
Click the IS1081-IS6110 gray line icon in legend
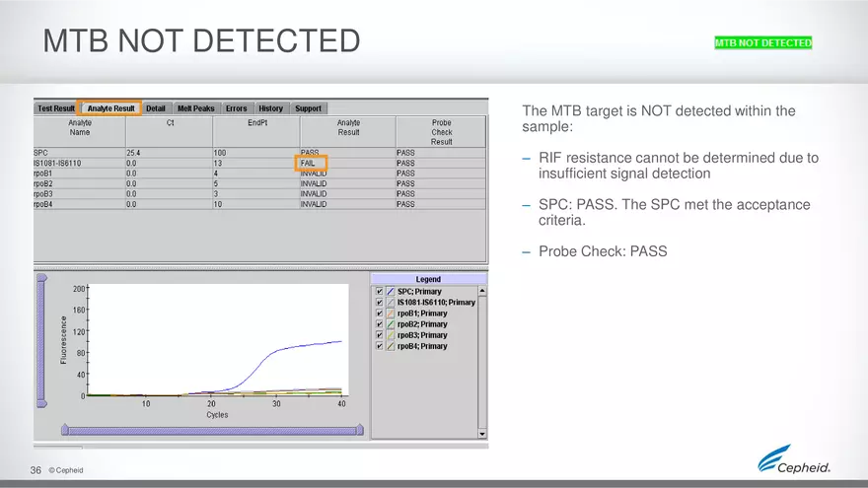click(x=391, y=303)
